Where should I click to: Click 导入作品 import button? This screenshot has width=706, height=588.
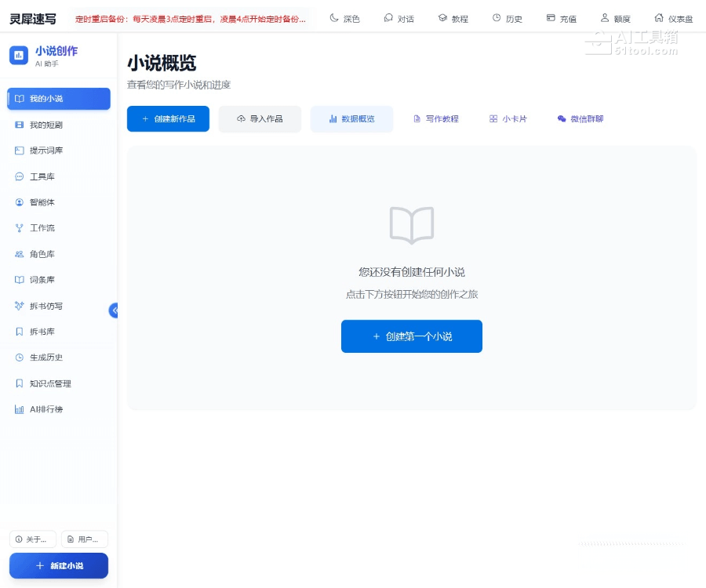[x=260, y=119]
